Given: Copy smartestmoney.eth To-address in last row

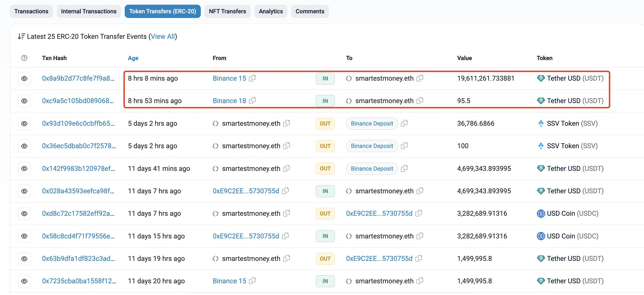Looking at the screenshot, I should coord(420,281).
